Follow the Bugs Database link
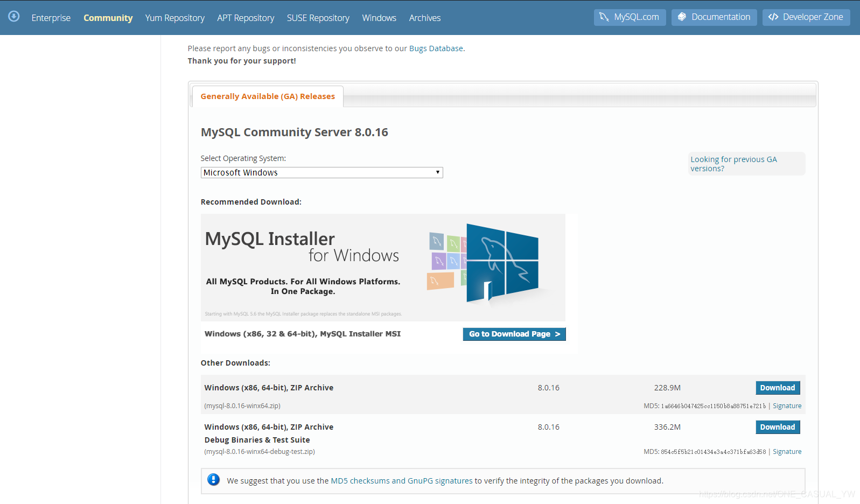The width and height of the screenshot is (860, 504). 436,48
